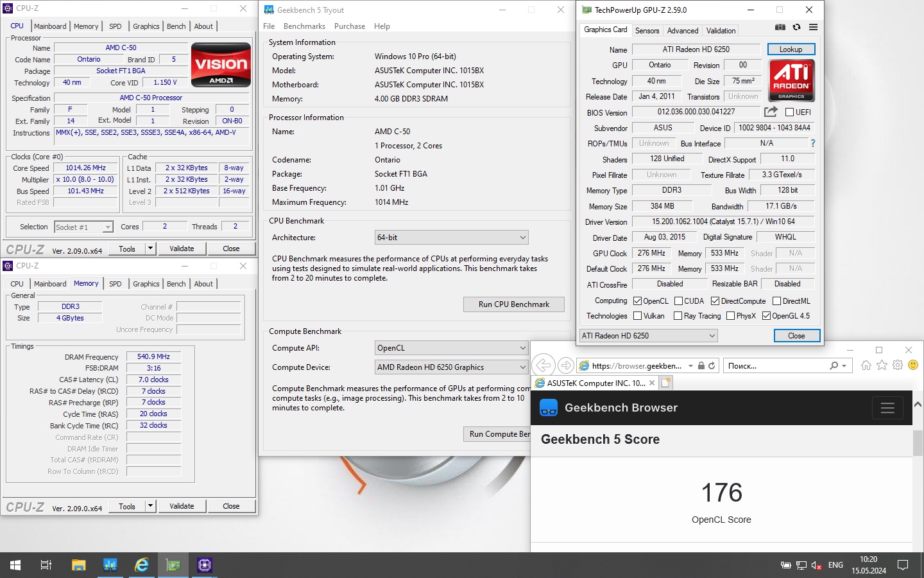Open browser favorites star
Screen dimensions: 924x578
[x=882, y=365]
